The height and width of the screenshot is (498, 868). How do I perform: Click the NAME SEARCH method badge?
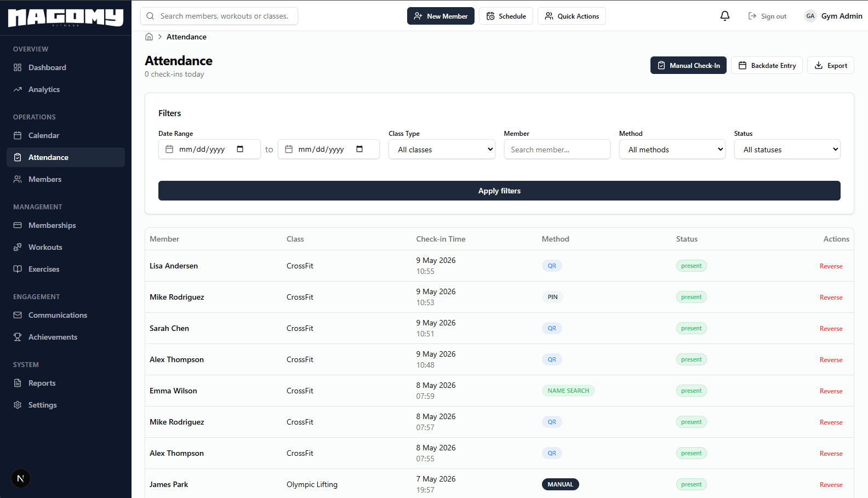(568, 391)
